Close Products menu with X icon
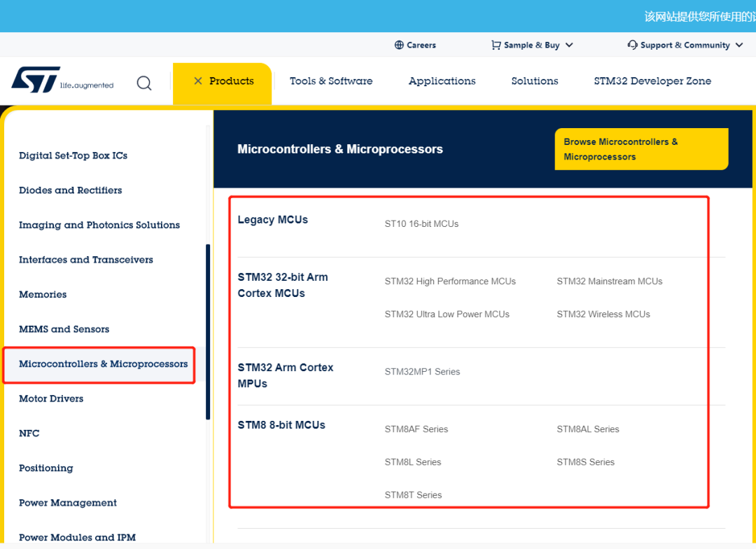The height and width of the screenshot is (549, 756). 197,81
